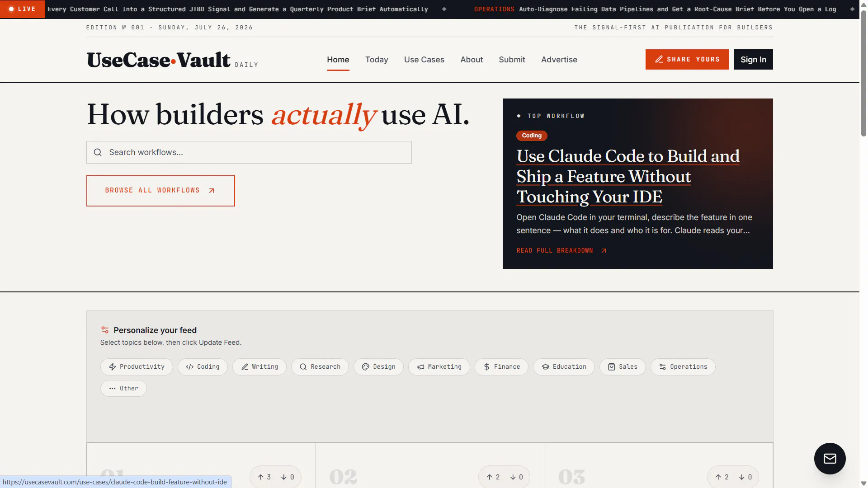Viewport: 868px width, 488px height.
Task: Click Browse All Workflows button
Action: 160,191
